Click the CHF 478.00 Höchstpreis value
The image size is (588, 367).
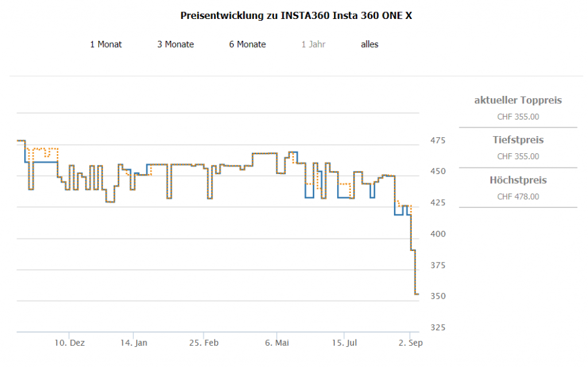pos(518,196)
